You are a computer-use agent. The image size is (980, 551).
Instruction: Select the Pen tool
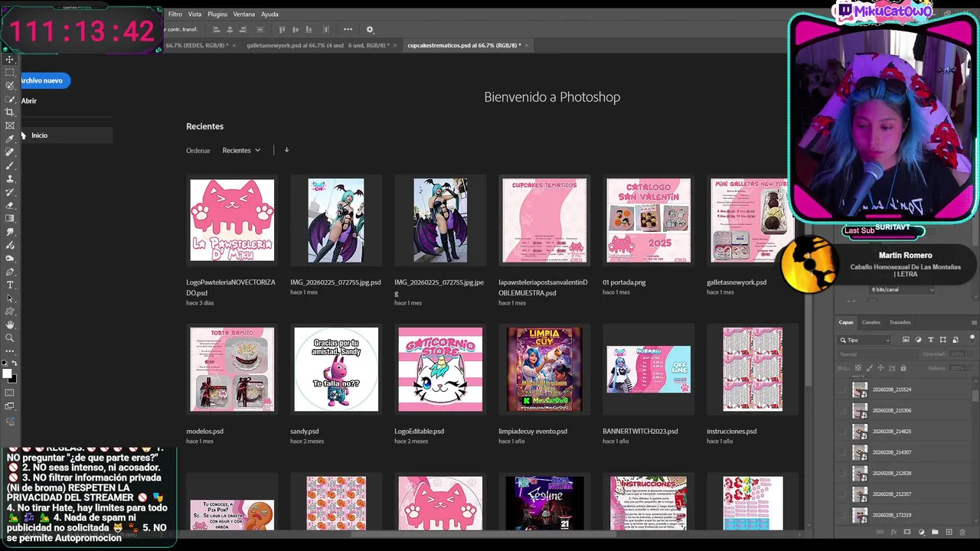tap(10, 272)
